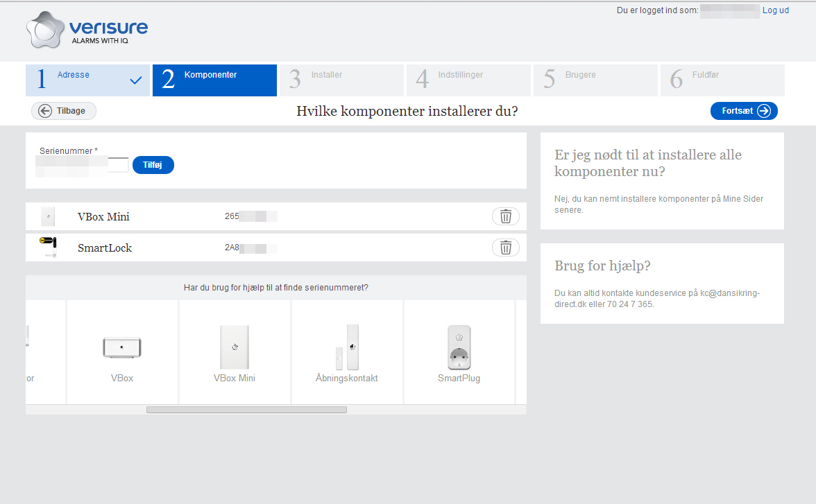Open step 2 Komponenter tab
The height and width of the screenshot is (504, 816).
[214, 80]
